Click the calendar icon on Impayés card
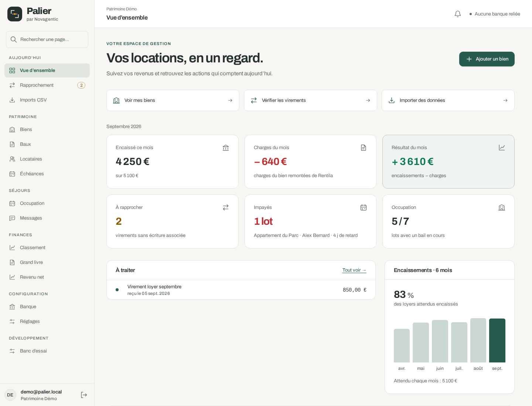Viewport: 532px width, 406px height. tap(364, 207)
